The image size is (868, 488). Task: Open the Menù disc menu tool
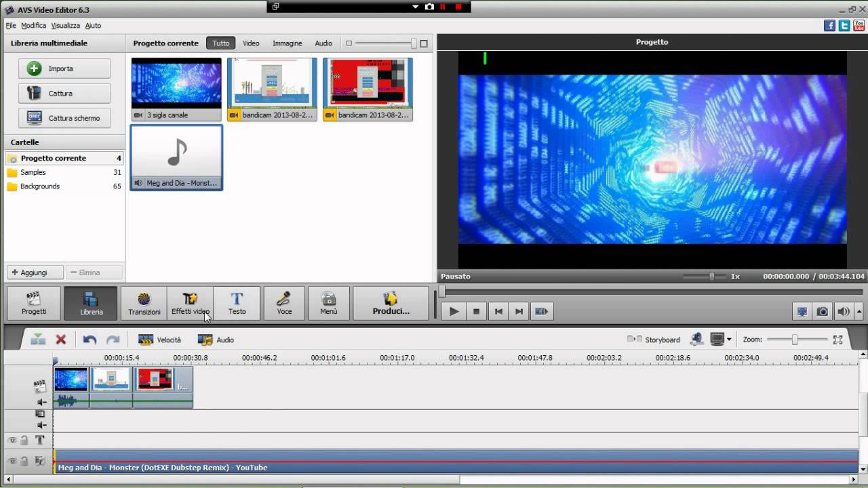pos(329,303)
